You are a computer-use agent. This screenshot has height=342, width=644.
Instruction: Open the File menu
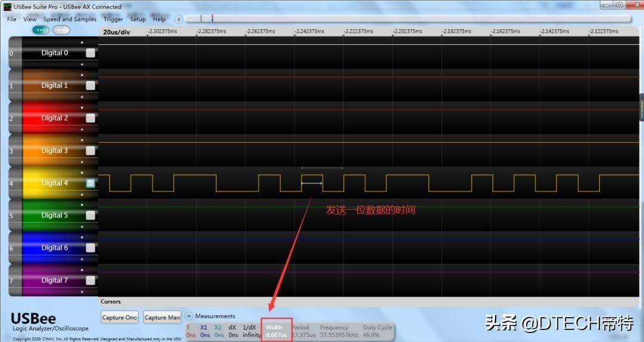[x=11, y=19]
